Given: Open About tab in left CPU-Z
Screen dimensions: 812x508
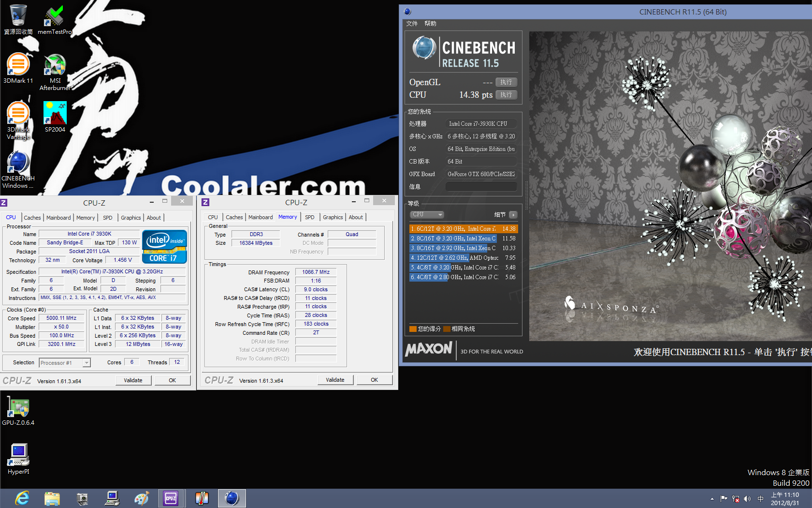Looking at the screenshot, I should (154, 218).
